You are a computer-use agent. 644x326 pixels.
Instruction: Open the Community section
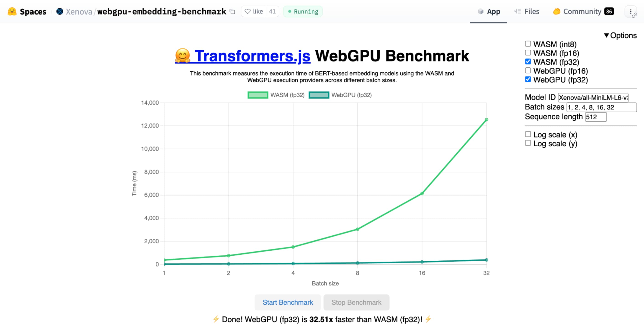pyautogui.click(x=582, y=11)
